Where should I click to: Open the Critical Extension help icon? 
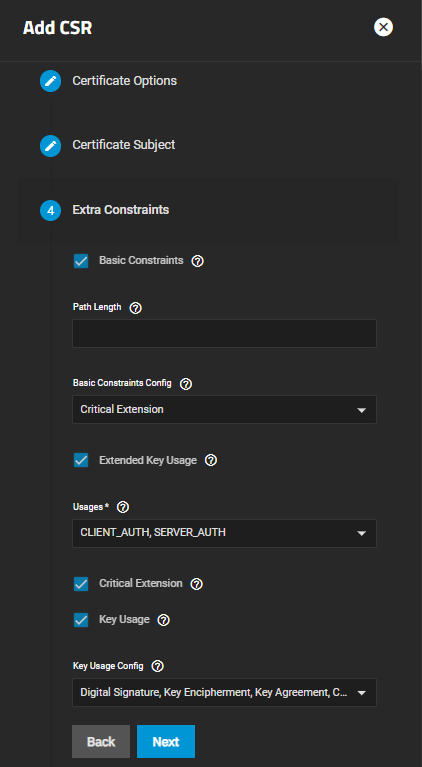[x=197, y=584]
